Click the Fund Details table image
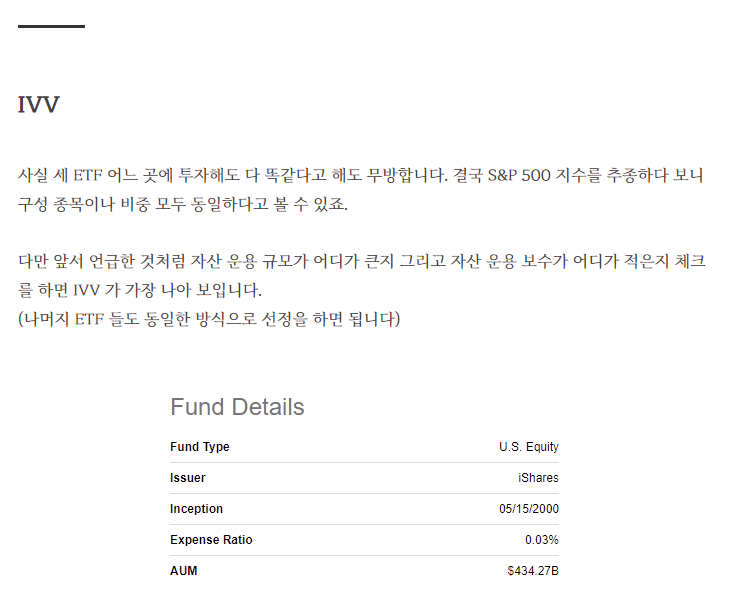Screen dimensions: 740x597 pyautogui.click(x=364, y=486)
